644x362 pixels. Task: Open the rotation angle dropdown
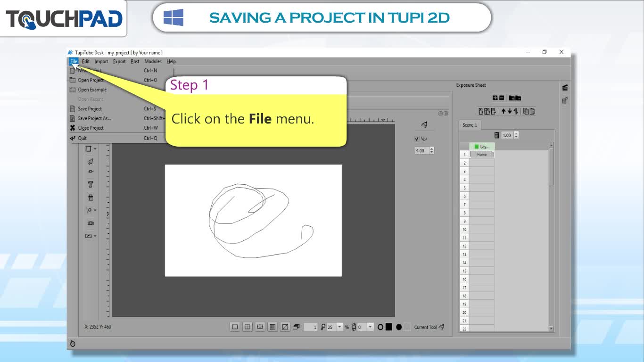(x=370, y=327)
